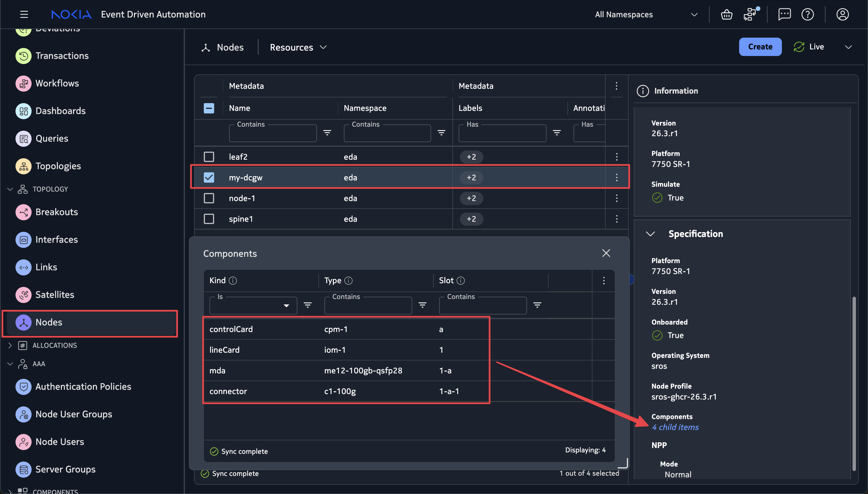Click the +2 labels badge for leaf2
Screen dimensions: 868x494
(x=471, y=157)
